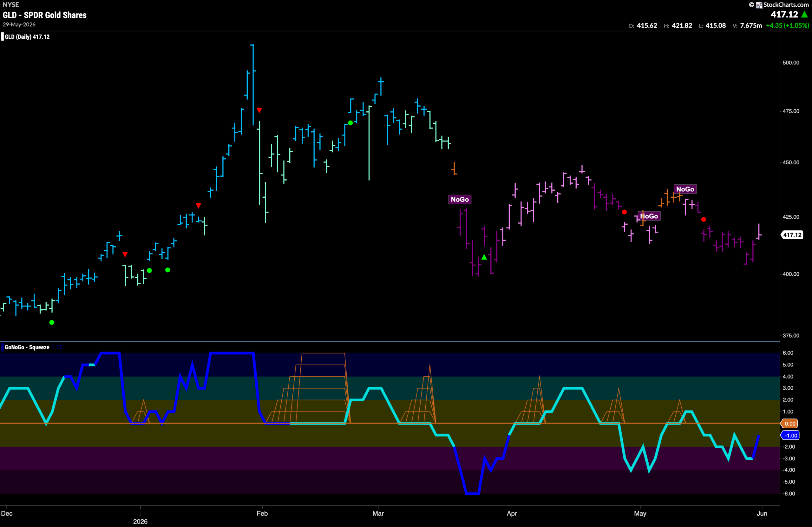Click the Jun time axis label

pos(762,513)
